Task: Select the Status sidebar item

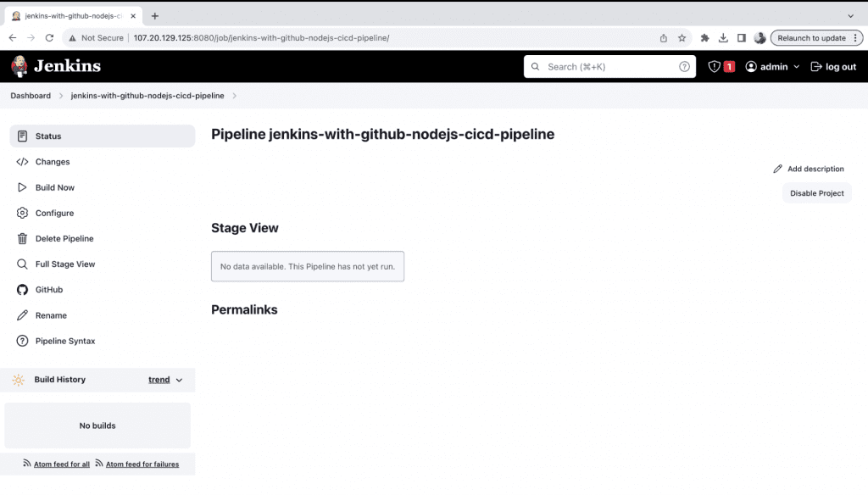Action: (x=103, y=136)
